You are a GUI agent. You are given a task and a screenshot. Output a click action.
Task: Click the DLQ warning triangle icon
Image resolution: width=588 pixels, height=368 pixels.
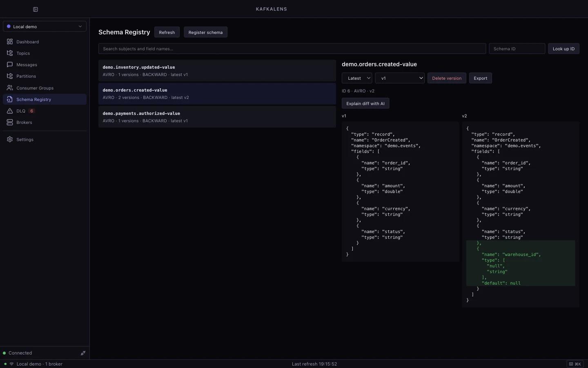coord(10,111)
